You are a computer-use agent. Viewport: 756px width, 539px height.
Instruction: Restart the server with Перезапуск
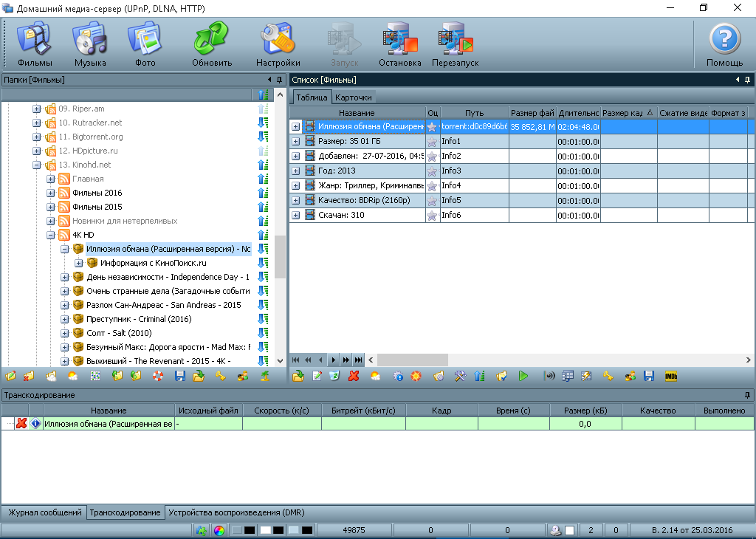455,44
